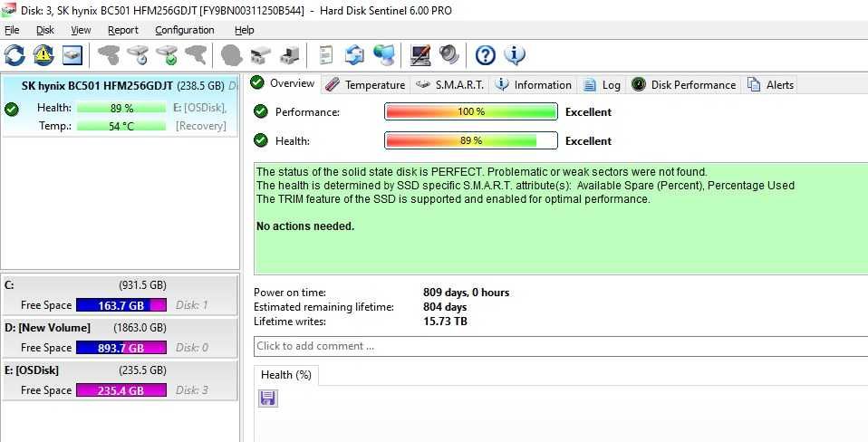Click the green check icon beside Performance

click(260, 111)
